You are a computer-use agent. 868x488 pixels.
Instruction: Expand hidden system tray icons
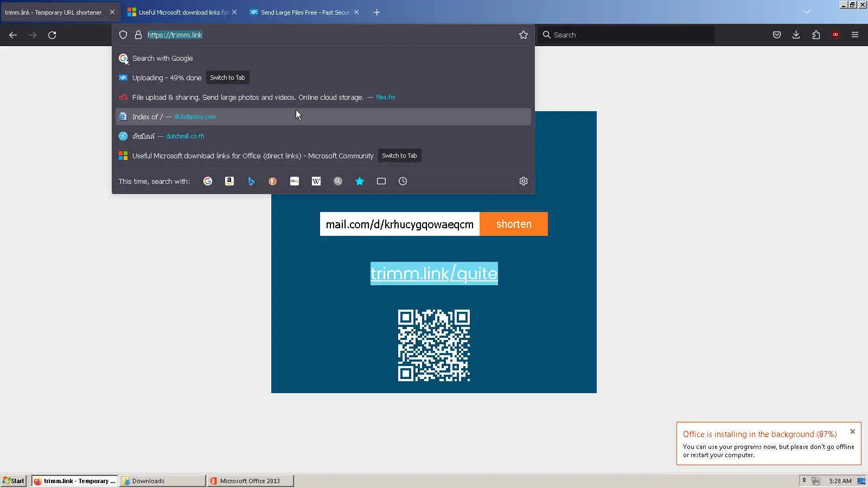pos(804,480)
